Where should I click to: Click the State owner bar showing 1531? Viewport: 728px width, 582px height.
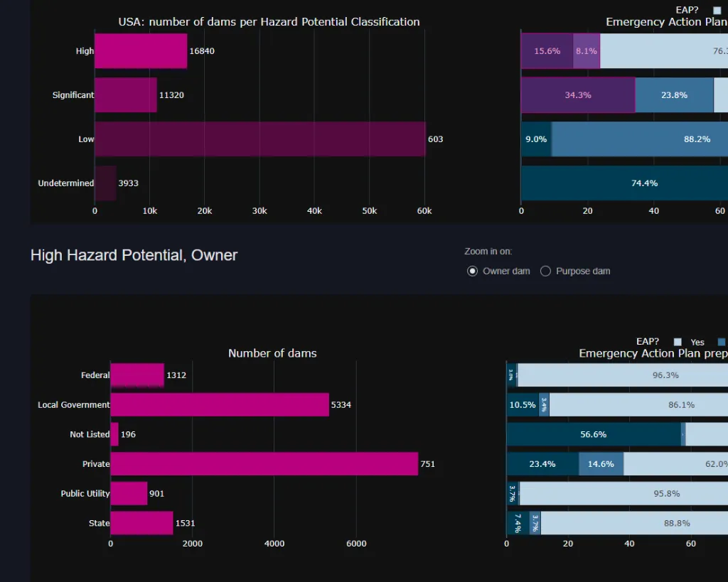click(141, 523)
